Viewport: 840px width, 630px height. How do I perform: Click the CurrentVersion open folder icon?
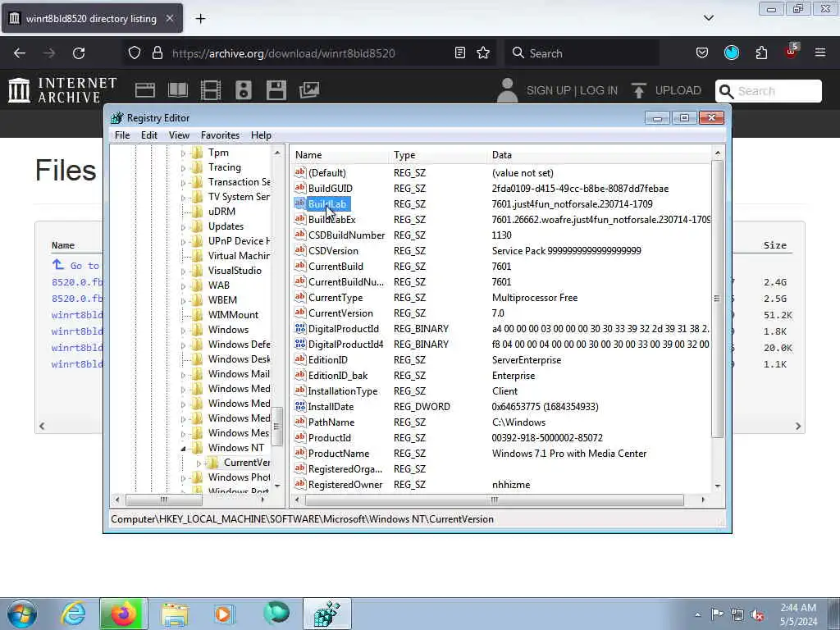212,463
